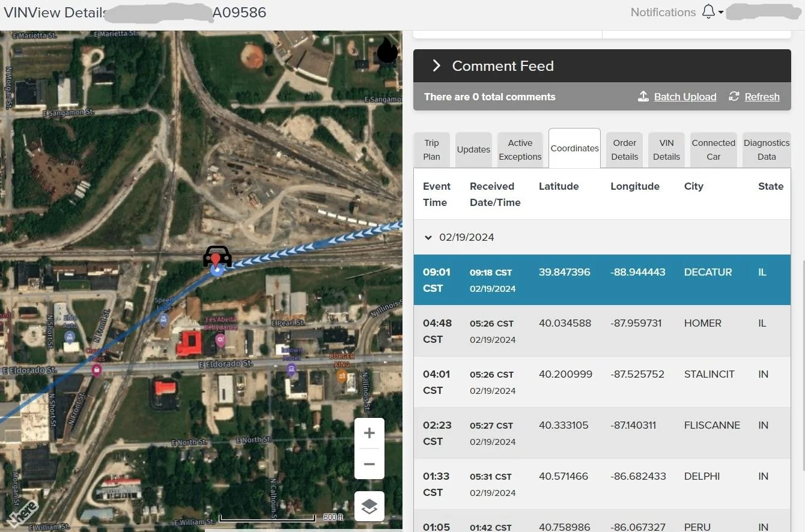Image resolution: width=805 pixels, height=532 pixels.
Task: Select the PERU city cell
Action: point(697,527)
